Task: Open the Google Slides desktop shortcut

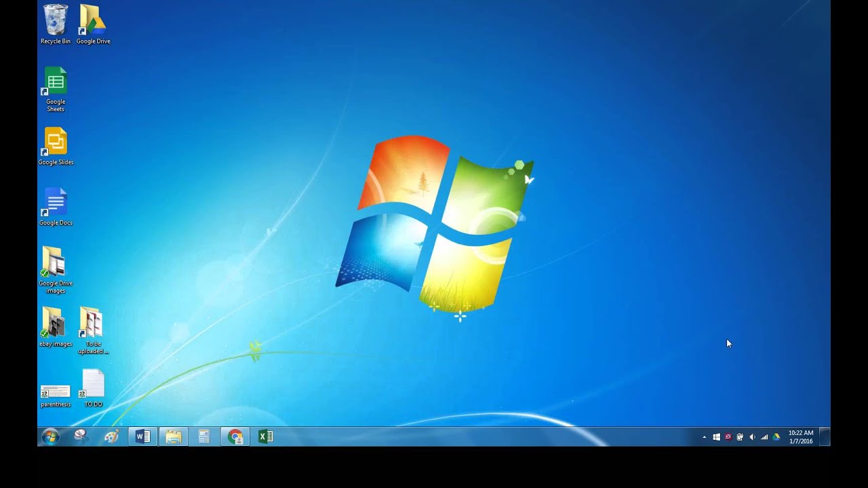Action: click(x=54, y=141)
